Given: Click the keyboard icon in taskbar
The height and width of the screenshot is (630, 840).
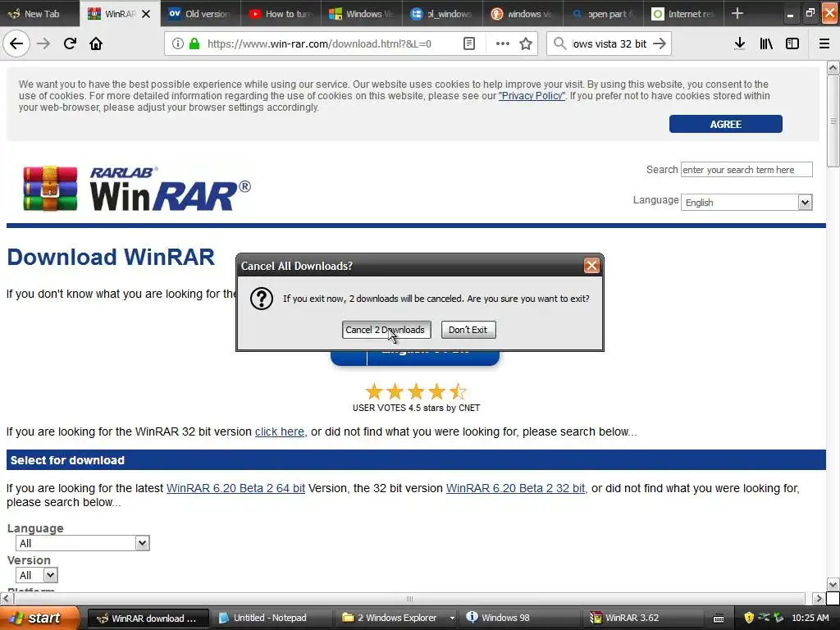Looking at the screenshot, I should click(719, 619).
